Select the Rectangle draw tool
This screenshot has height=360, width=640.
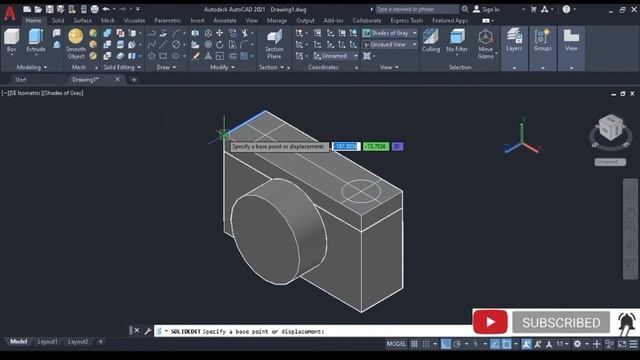tap(163, 56)
